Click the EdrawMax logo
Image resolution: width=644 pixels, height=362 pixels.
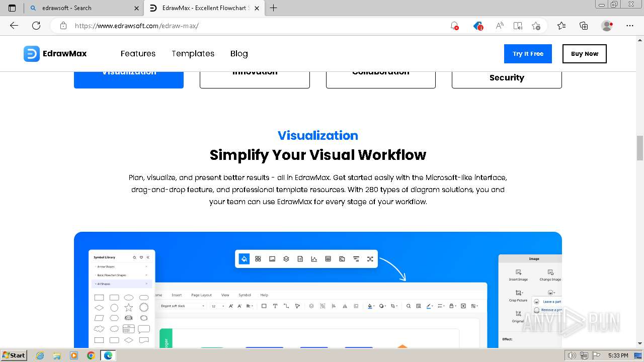point(55,54)
